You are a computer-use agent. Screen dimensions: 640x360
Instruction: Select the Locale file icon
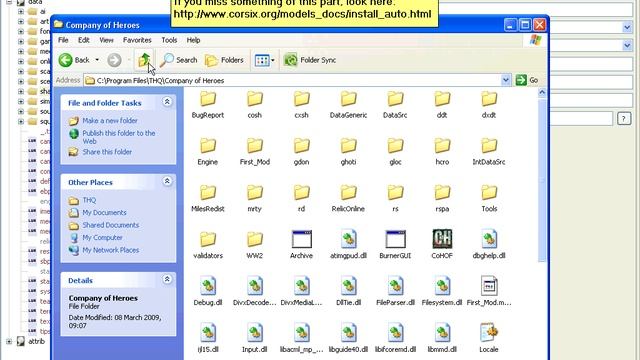(489, 333)
